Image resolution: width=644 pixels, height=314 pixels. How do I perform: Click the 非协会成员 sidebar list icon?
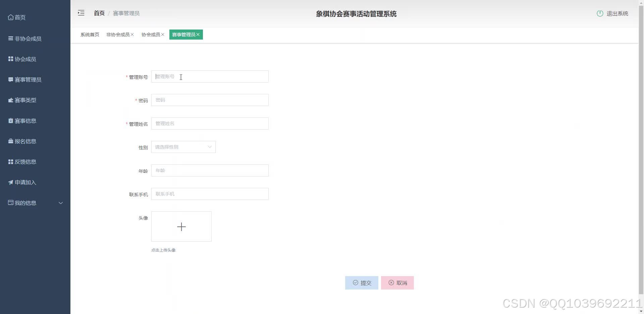point(11,38)
